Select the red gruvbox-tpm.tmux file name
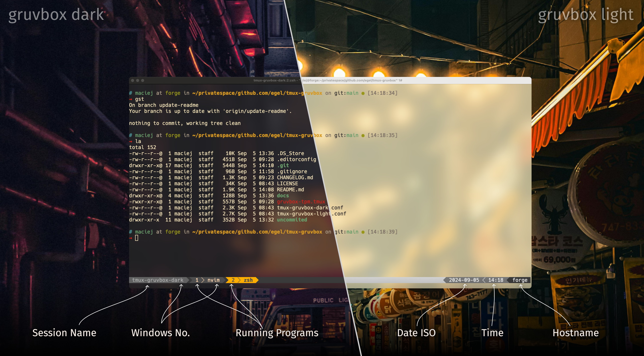 [x=301, y=202]
